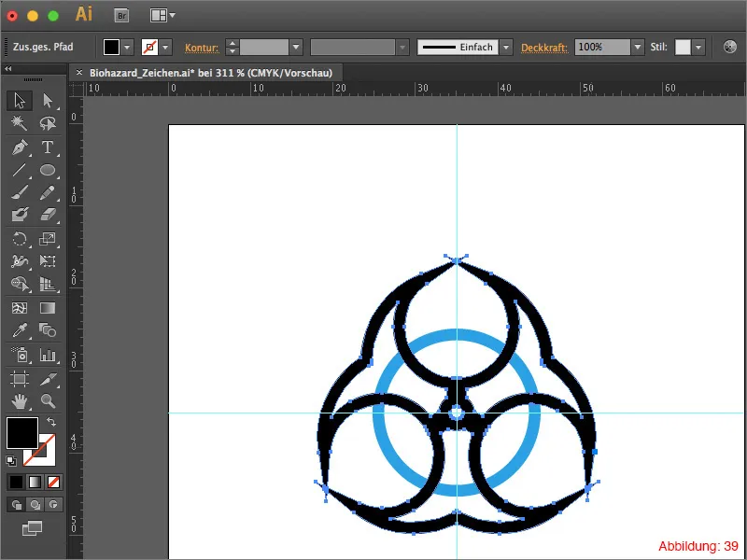
Task: Click the ruler origin corner box
Action: (77, 89)
